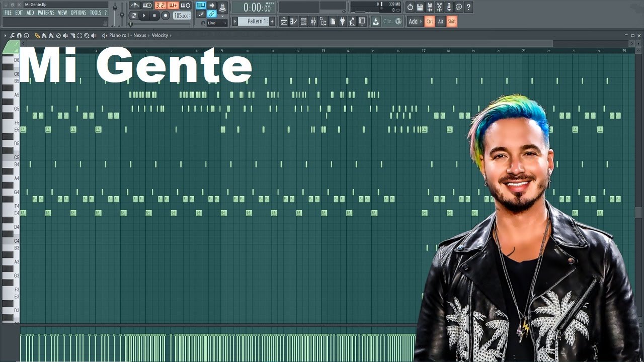Screen dimensions: 644x362
Task: Select the Playback speaker tool
Action: (x=94, y=35)
